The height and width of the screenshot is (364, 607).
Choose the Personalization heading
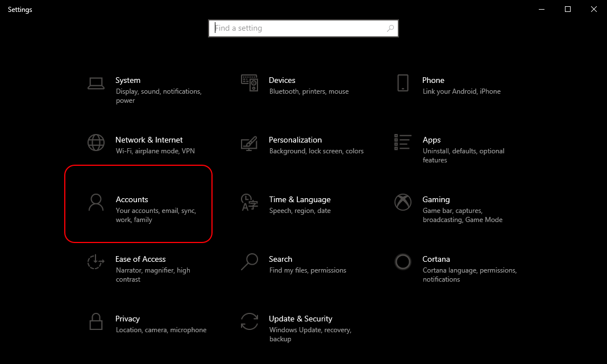[296, 140]
